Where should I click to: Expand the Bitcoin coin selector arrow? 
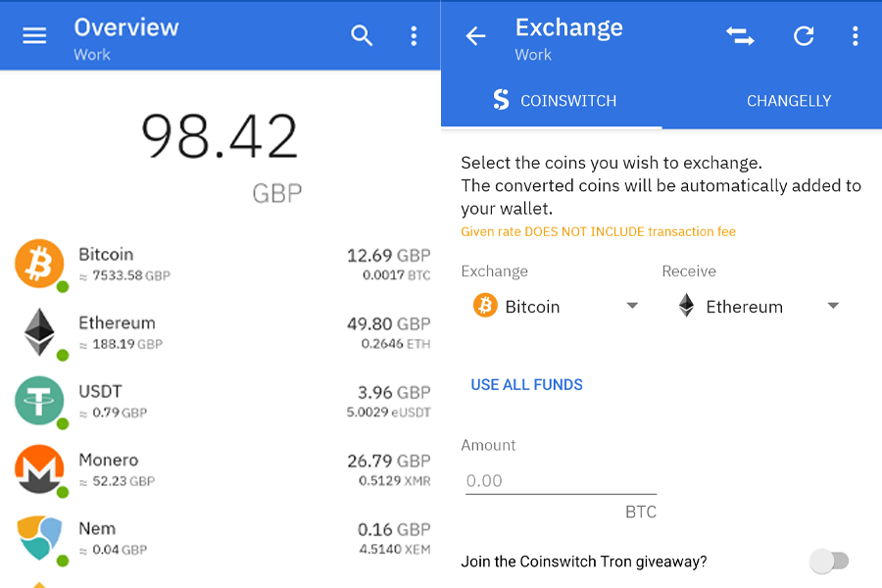tap(632, 306)
